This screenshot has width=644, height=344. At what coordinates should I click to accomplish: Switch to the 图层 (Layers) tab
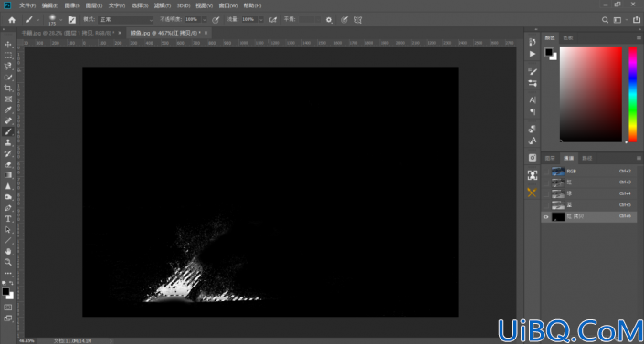point(550,158)
